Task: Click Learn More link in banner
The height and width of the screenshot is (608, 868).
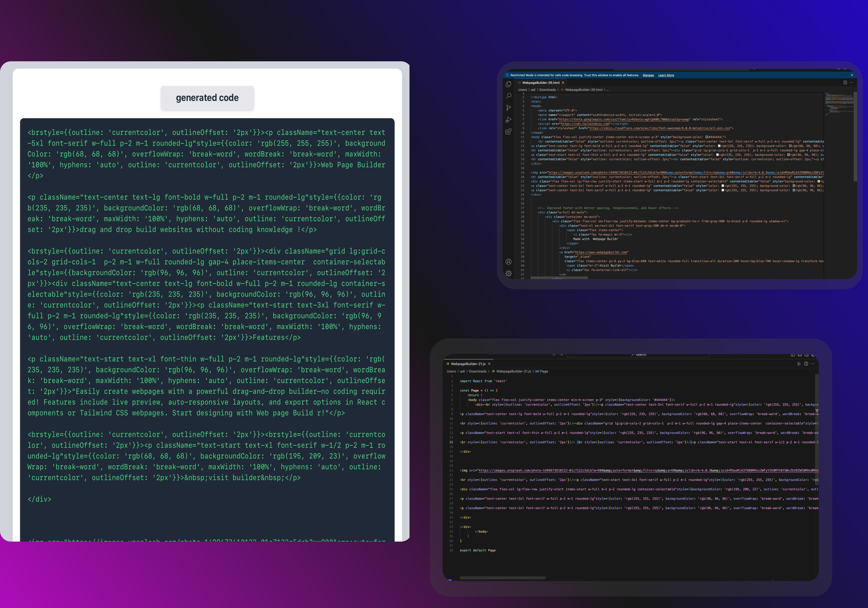Action: pos(666,75)
